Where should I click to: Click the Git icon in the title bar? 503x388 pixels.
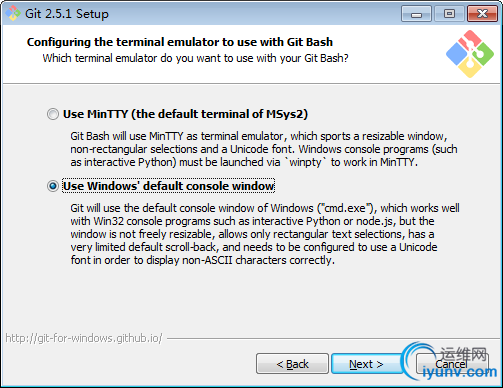(x=13, y=13)
